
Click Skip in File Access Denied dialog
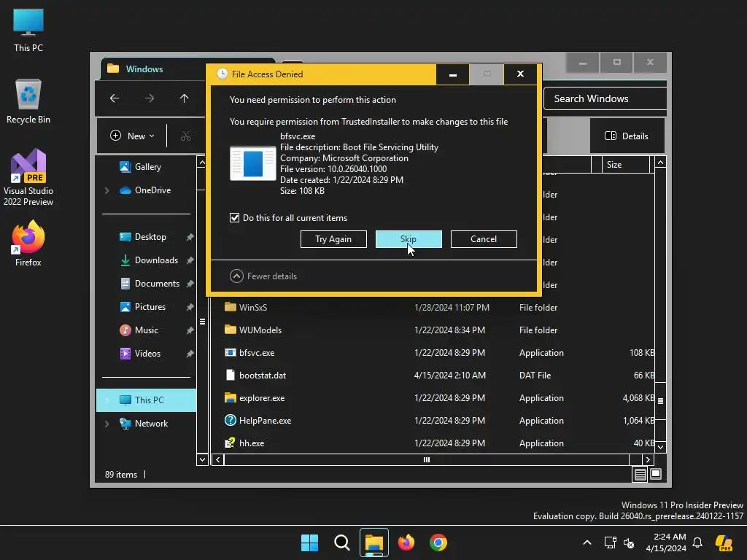click(409, 239)
